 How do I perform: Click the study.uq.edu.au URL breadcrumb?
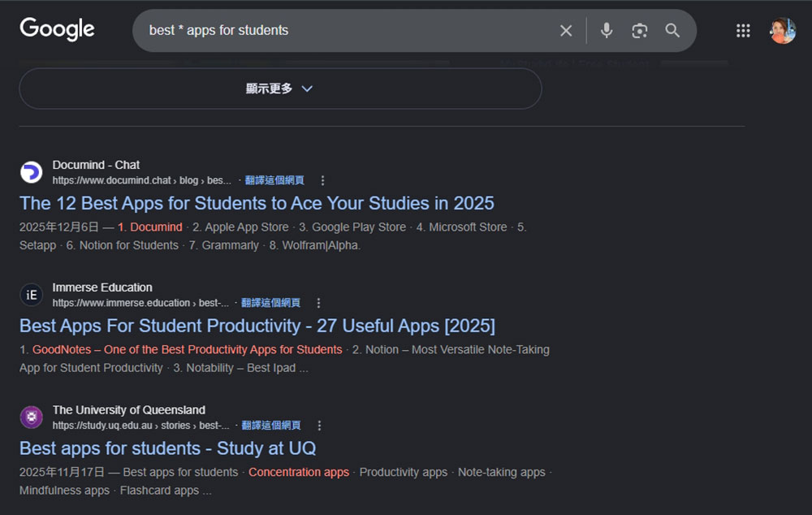140,426
